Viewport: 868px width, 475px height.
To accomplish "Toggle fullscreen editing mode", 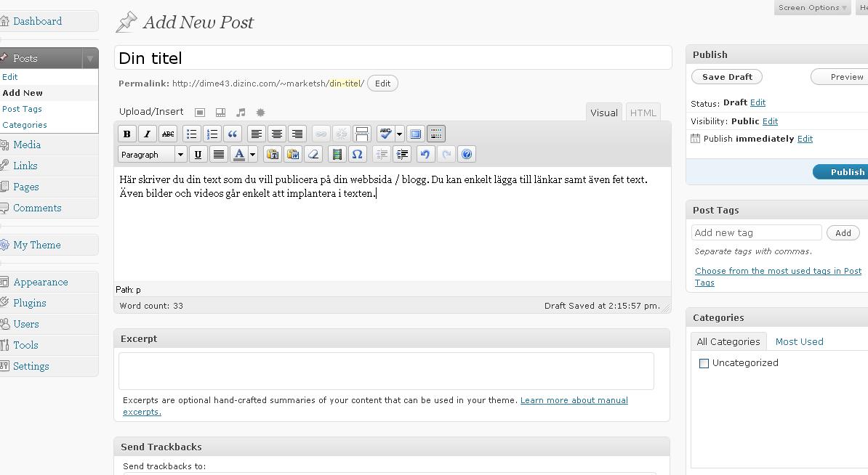I will pos(415,134).
